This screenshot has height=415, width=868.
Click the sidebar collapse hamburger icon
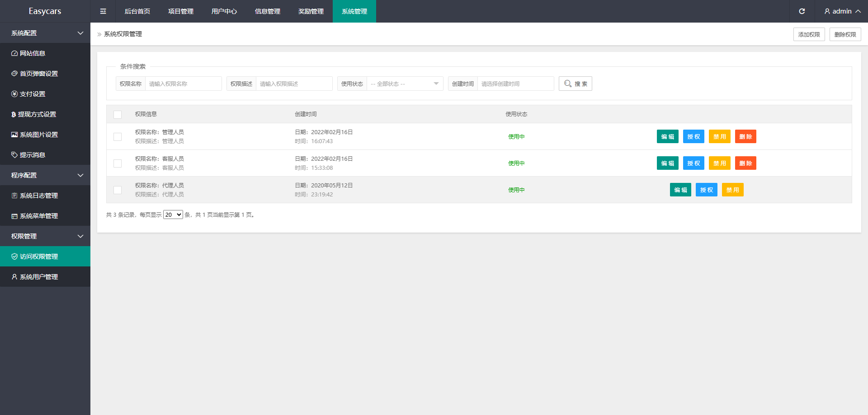[x=103, y=11]
